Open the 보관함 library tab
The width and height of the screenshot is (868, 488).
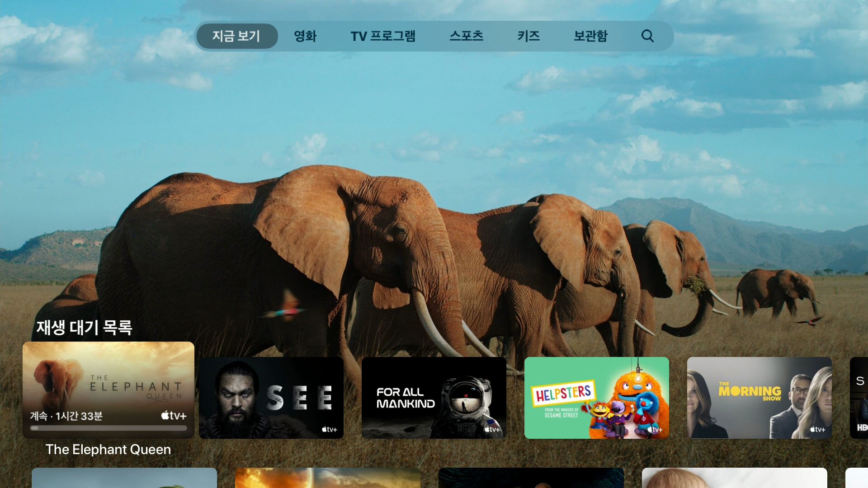click(590, 36)
